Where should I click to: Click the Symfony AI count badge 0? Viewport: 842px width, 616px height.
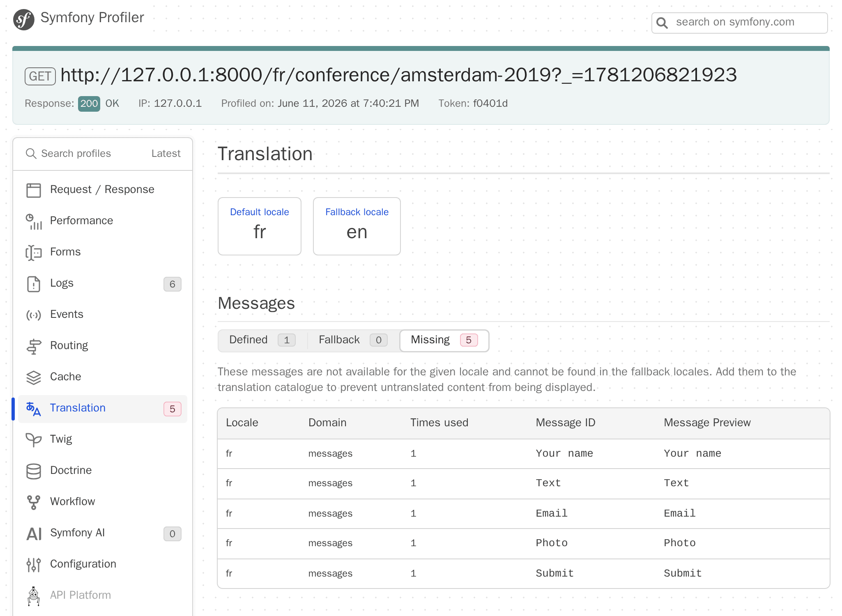point(173,534)
